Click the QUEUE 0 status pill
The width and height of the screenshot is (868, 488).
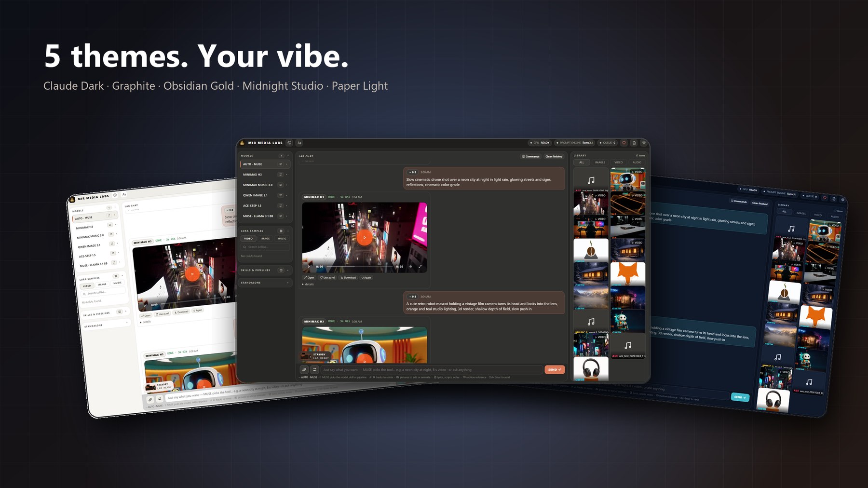click(x=608, y=143)
